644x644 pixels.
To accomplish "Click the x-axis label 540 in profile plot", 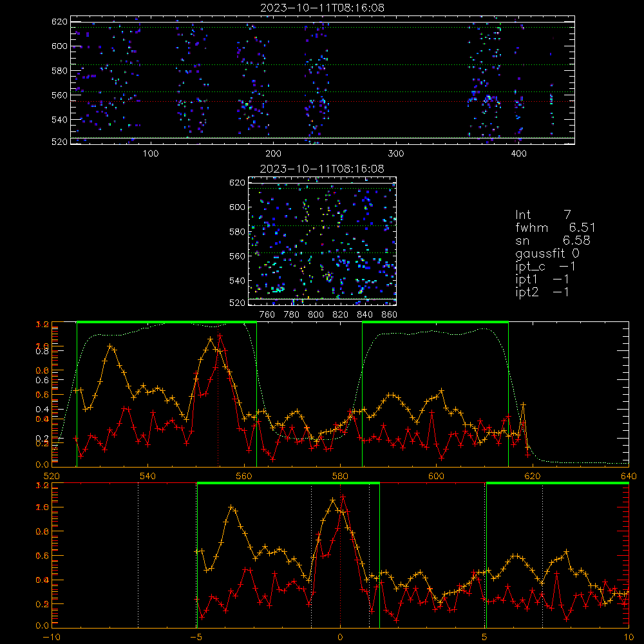I will pos(148,476).
